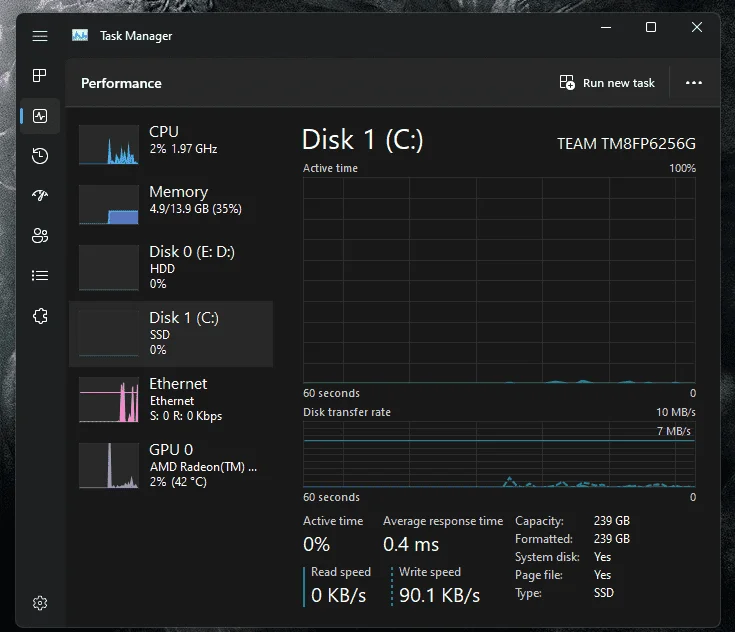Viewport: 735px width, 632px height.
Task: Select the Performance page icon in sidebar
Action: (40, 116)
